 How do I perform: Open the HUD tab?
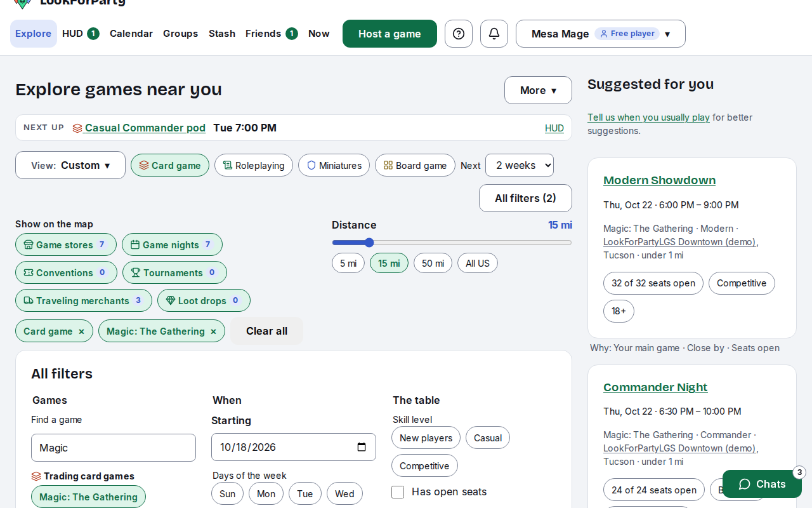[x=81, y=34]
